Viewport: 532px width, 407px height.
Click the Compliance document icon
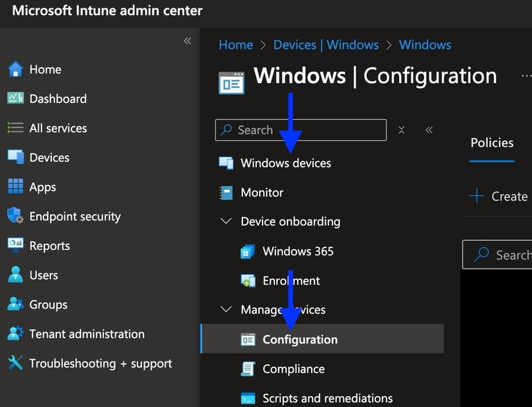(248, 369)
